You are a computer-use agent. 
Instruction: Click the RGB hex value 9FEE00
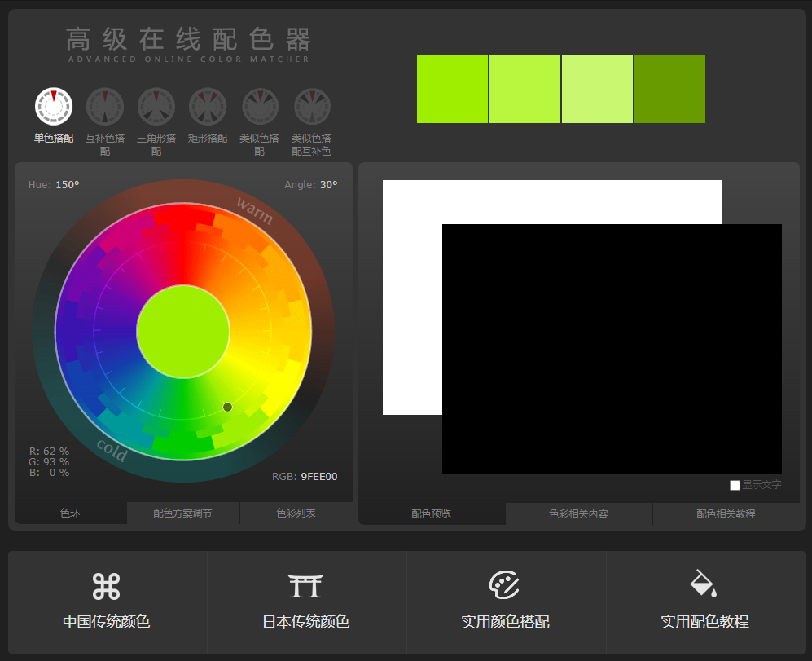[x=319, y=477]
